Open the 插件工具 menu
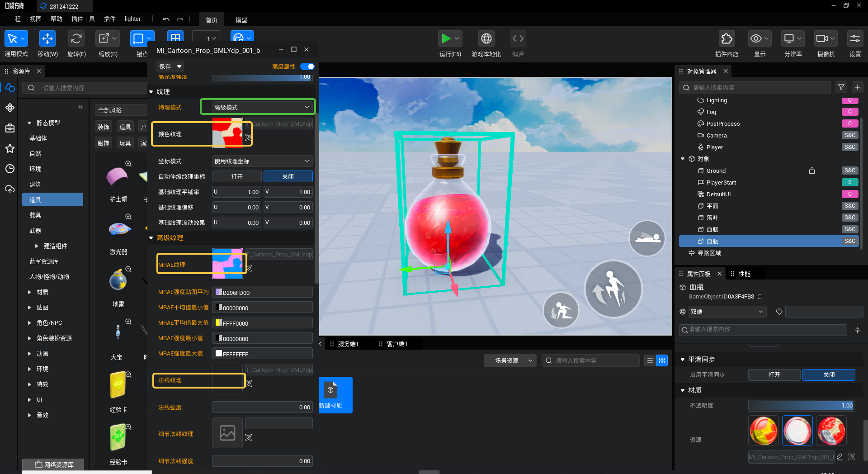Image resolution: width=868 pixels, height=474 pixels. click(x=83, y=19)
